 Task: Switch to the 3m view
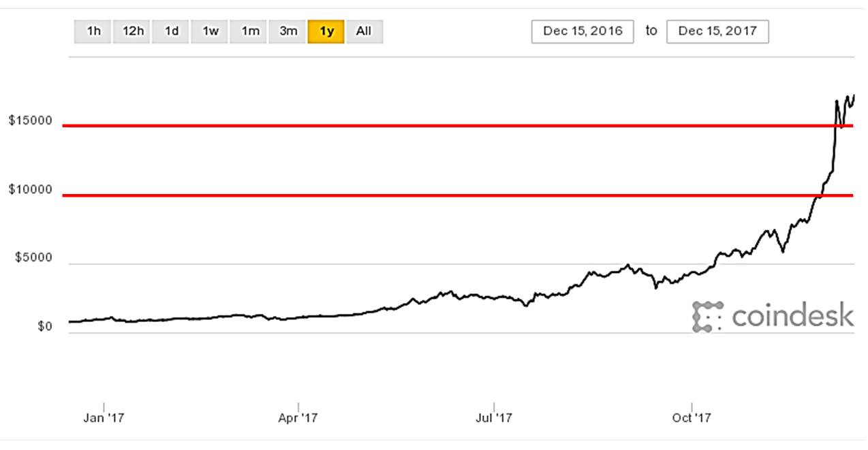(x=288, y=31)
